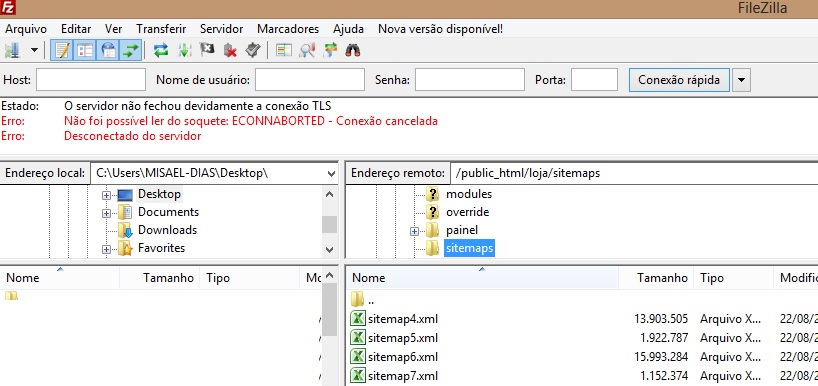
Task: Expand the painel remote folder
Action: coord(415,231)
